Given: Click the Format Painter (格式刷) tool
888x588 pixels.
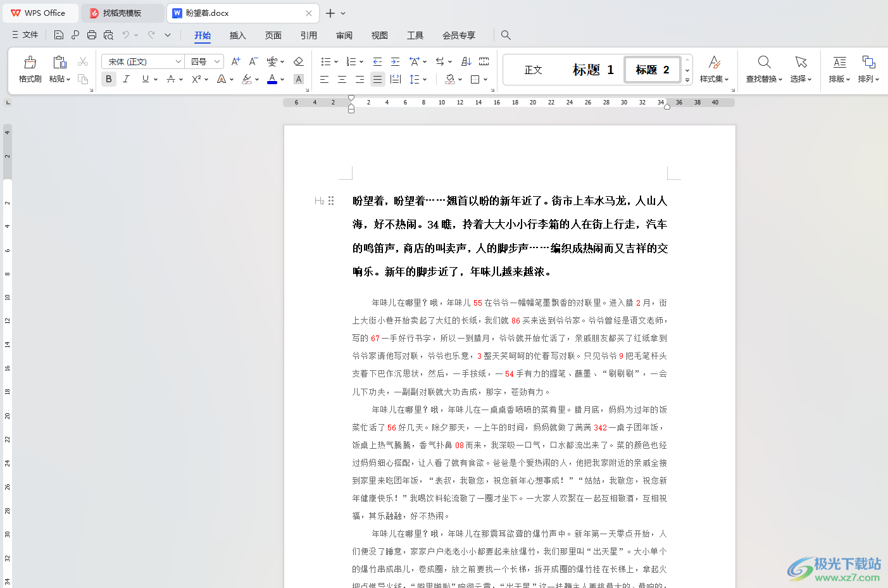Looking at the screenshot, I should coord(30,70).
